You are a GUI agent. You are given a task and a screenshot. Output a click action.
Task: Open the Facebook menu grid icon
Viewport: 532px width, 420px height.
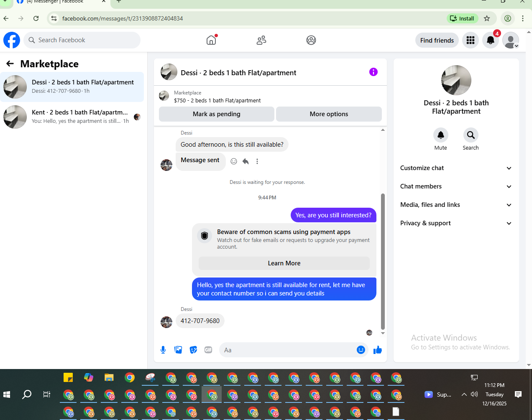pos(471,40)
